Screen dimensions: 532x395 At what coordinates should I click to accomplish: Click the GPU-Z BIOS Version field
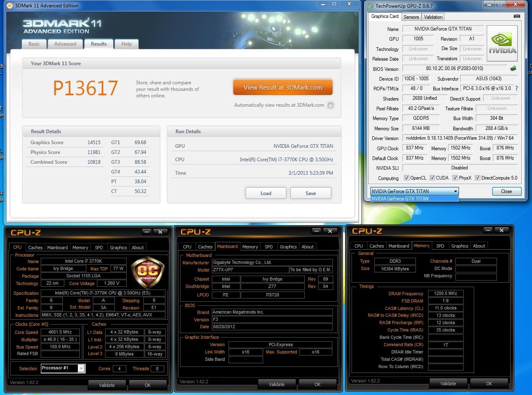[x=455, y=68]
